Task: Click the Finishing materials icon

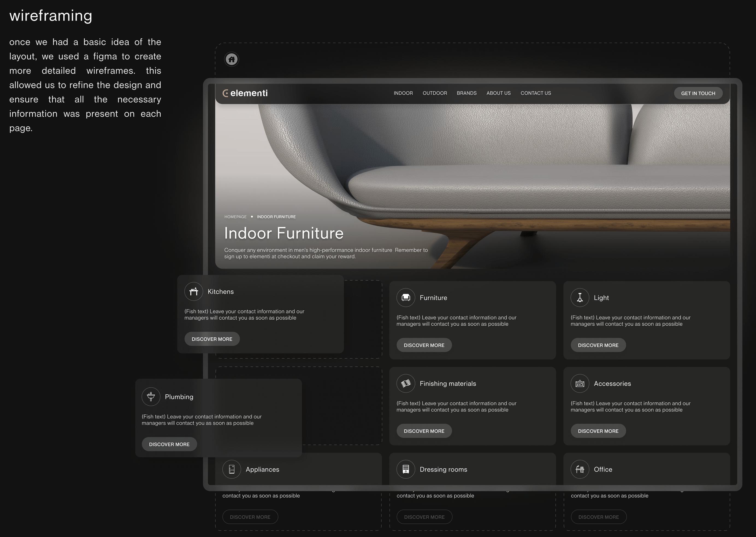Action: coord(406,383)
